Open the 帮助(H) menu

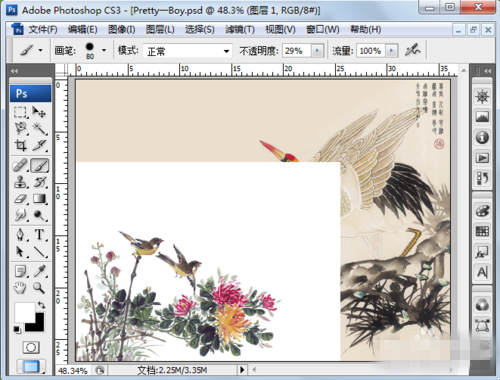(366, 30)
